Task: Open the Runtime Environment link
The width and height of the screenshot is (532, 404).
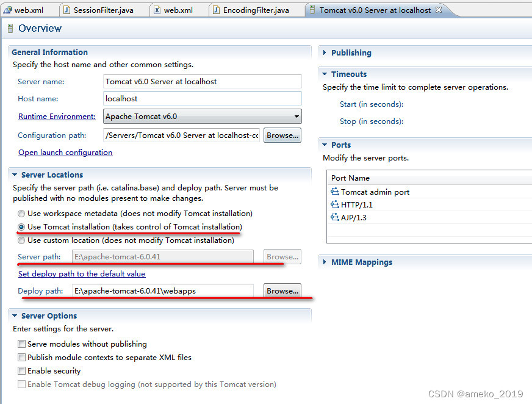Action: click(x=57, y=117)
